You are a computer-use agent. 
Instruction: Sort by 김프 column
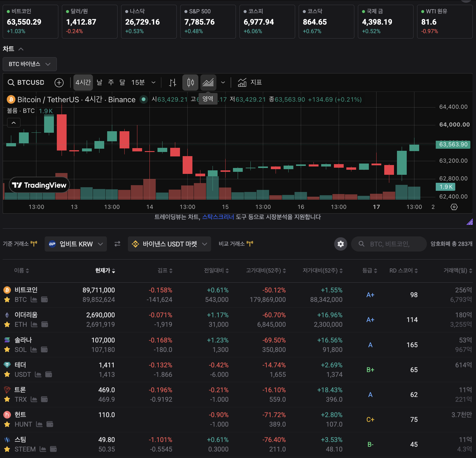click(165, 270)
